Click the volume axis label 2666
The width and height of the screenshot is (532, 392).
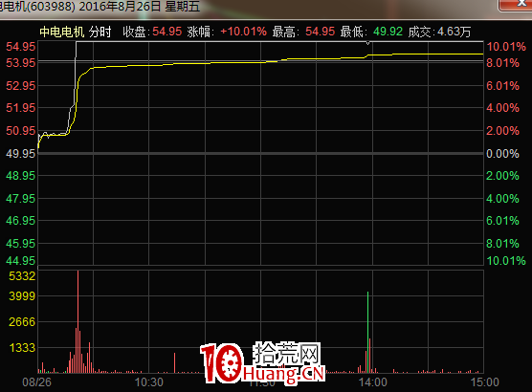click(x=22, y=322)
